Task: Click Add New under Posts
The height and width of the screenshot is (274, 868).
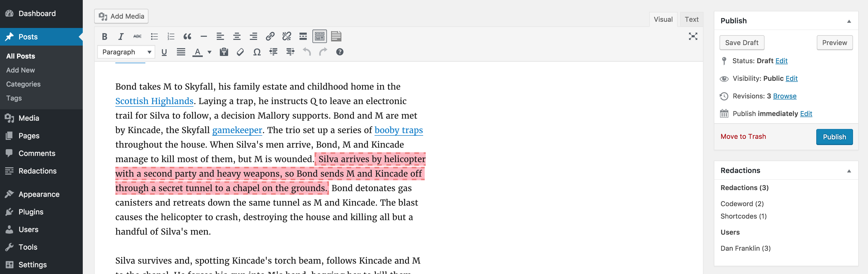Action: pyautogui.click(x=20, y=70)
